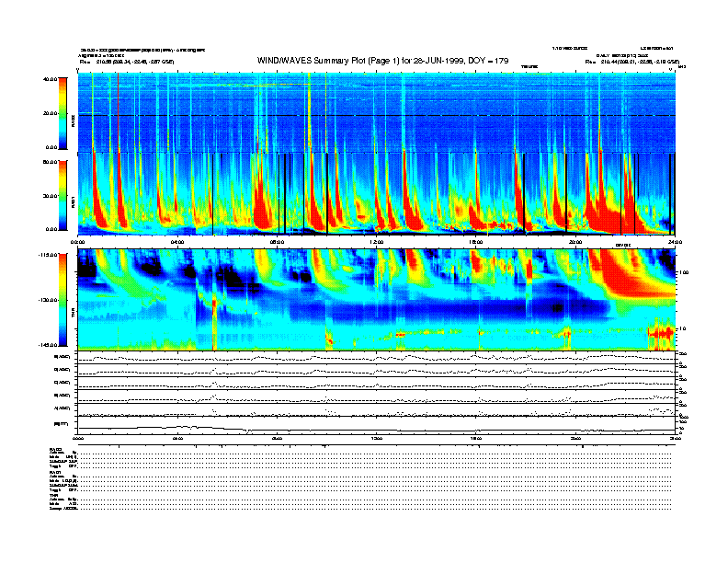Click the first dashed trace strip below TNR
Viewport: 728px width, 563px height.
coord(376,357)
